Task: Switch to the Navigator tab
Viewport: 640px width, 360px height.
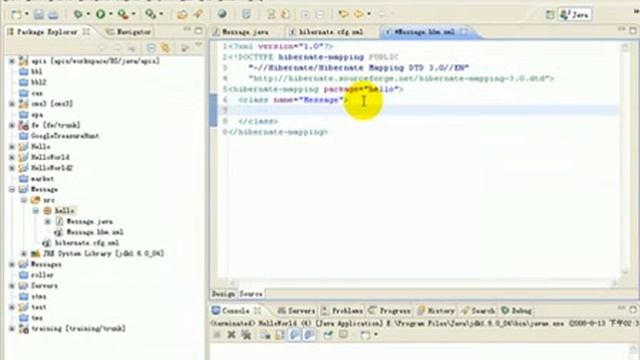Action: (x=128, y=32)
